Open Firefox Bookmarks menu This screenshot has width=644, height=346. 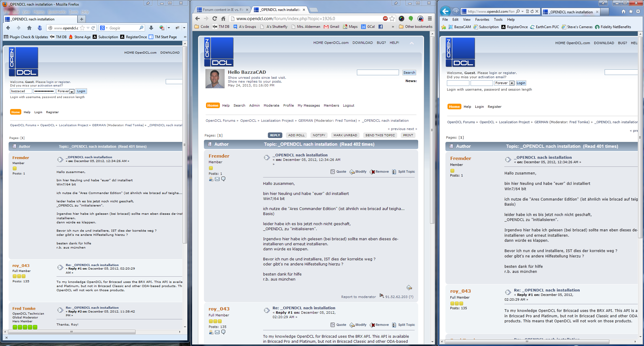coord(57,12)
